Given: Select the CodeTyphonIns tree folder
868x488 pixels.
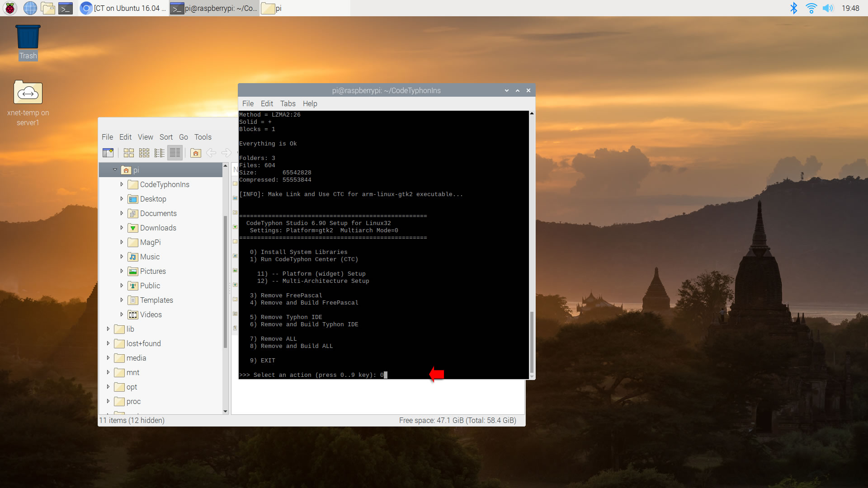Looking at the screenshot, I should tap(159, 184).
